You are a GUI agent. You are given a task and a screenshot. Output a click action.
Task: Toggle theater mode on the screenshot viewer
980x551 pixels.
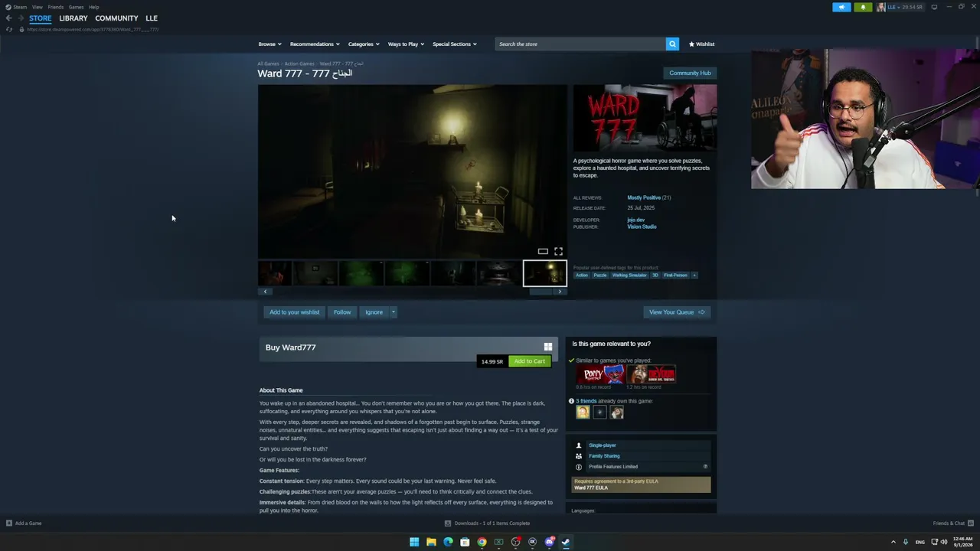543,251
